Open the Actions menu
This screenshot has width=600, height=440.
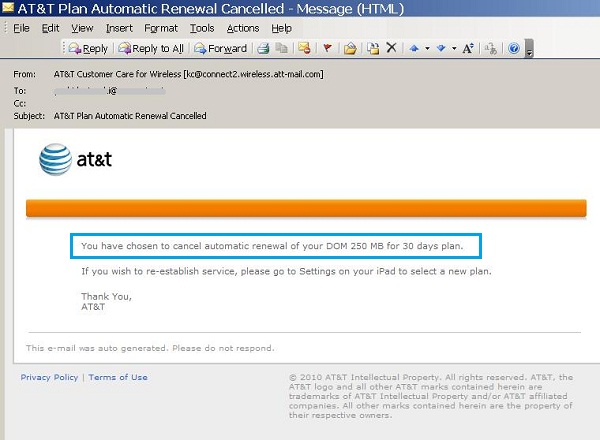243,28
